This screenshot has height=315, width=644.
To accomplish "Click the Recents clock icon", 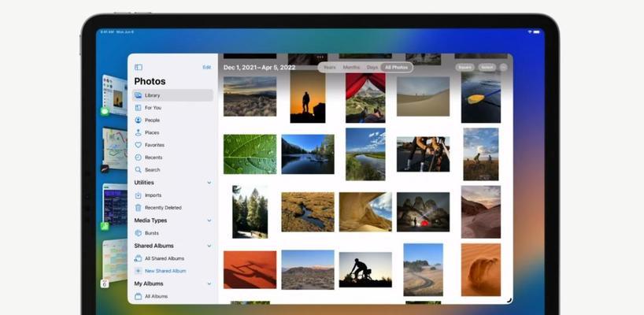I will pyautogui.click(x=138, y=157).
